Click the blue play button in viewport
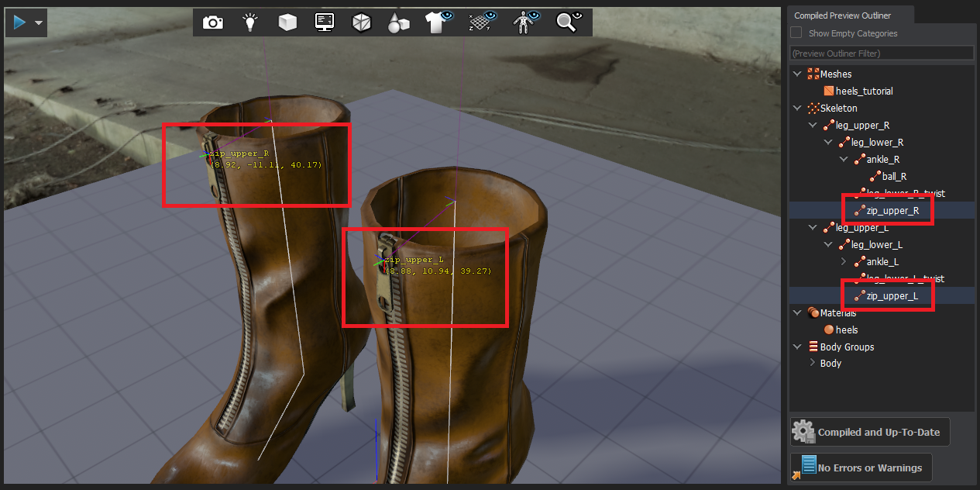This screenshot has height=490, width=980. pos(19,22)
